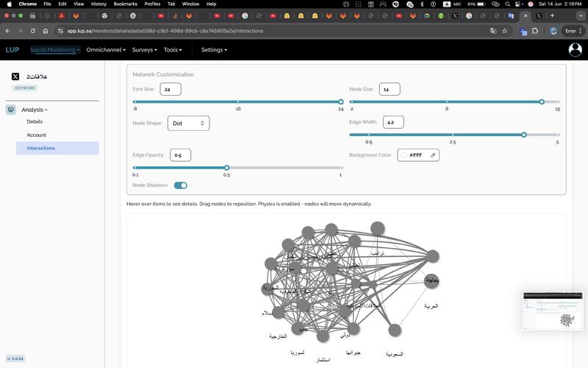Open the Apple menu
The image size is (588, 368).
point(10,4)
